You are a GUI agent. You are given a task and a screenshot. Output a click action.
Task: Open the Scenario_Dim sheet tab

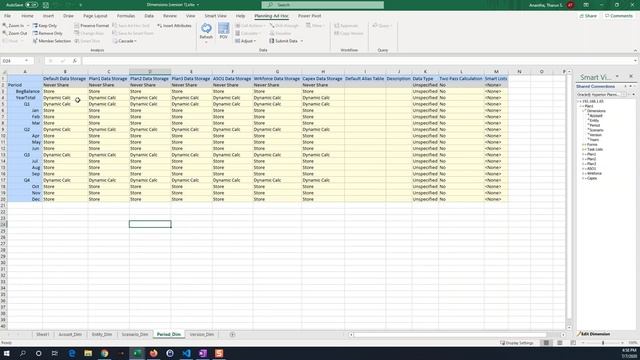pyautogui.click(x=135, y=334)
